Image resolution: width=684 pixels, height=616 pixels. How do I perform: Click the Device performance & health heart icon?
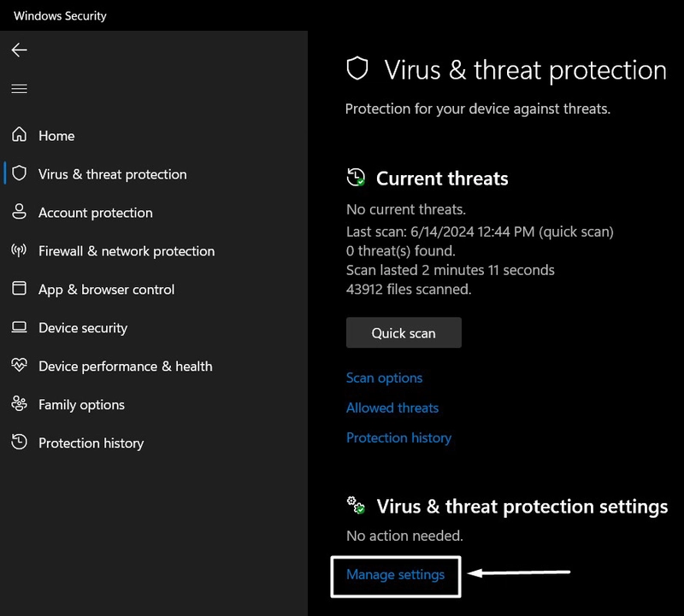click(x=19, y=366)
